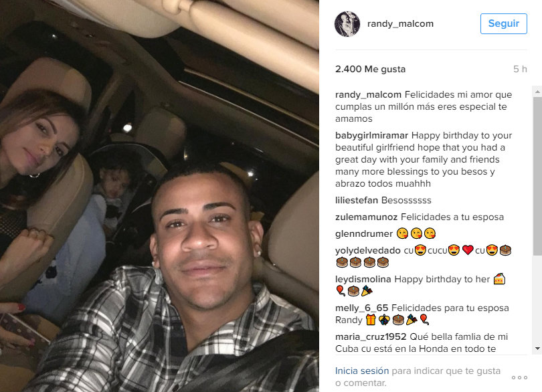Click the comments scrollbar up arrow
This screenshot has height=392, width=542.
[x=537, y=92]
